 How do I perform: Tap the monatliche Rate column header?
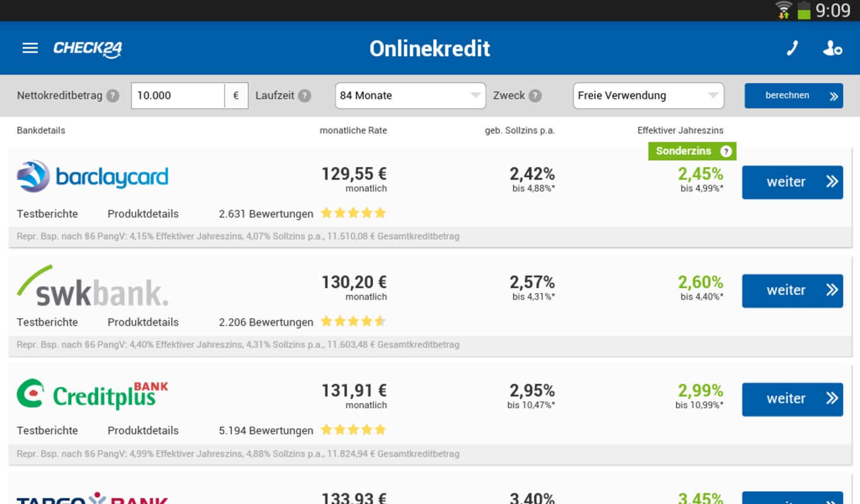tap(353, 130)
